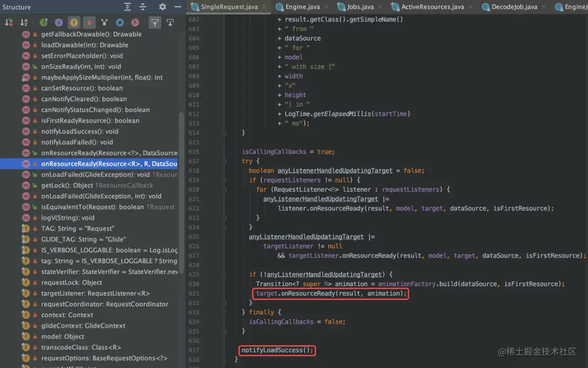588x368 pixels.
Task: Click the class icon on ActiveResources.java tab
Action: click(x=395, y=7)
